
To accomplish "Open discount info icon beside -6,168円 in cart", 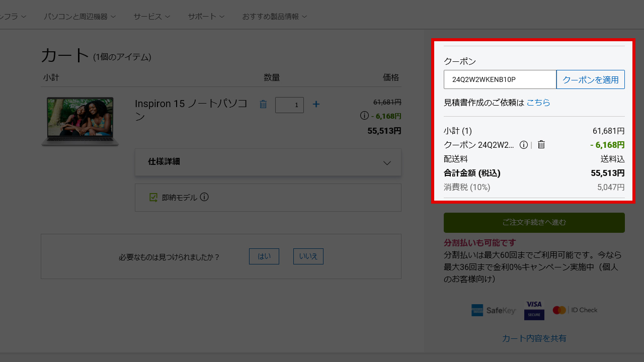I will (365, 116).
